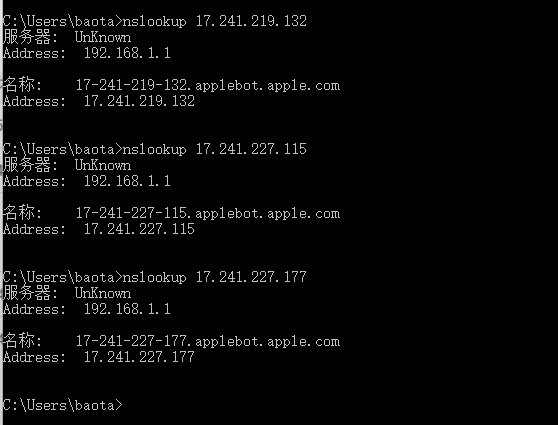Click the nslookup 17.241.227.177 command line

tap(154, 277)
